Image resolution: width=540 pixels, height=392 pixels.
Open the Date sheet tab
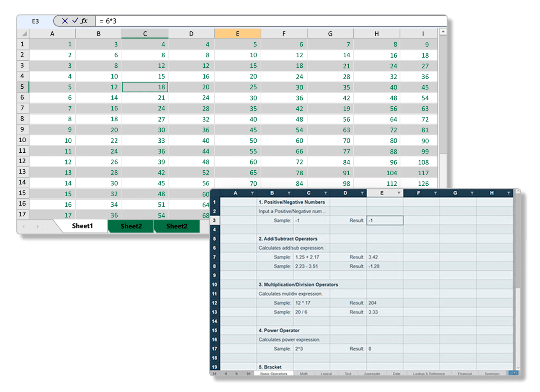(x=396, y=374)
